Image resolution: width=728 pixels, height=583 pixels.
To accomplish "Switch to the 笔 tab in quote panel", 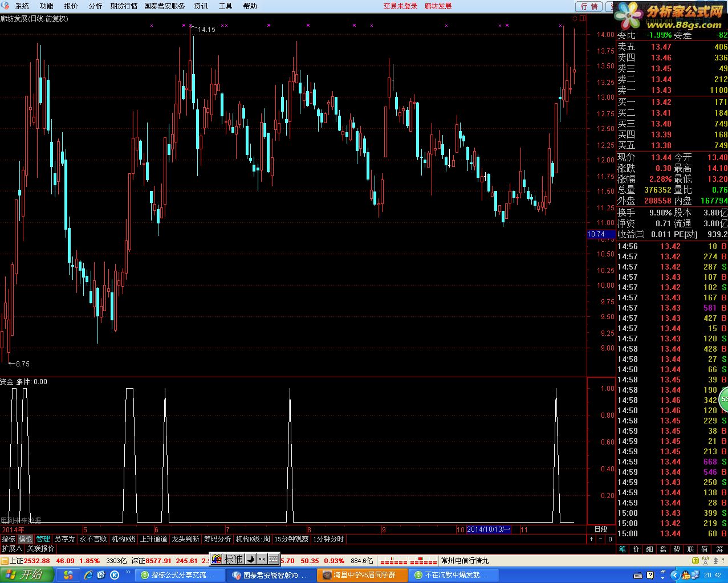I will pos(623,549).
